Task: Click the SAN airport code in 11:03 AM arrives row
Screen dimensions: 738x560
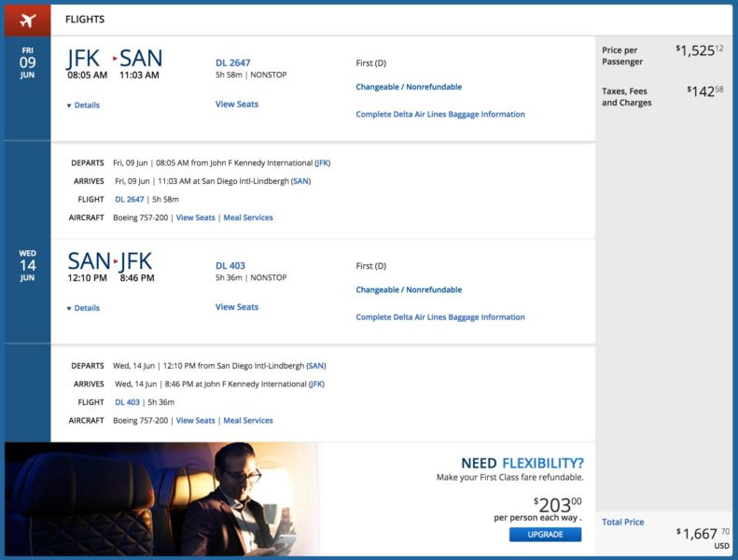Action: point(300,181)
